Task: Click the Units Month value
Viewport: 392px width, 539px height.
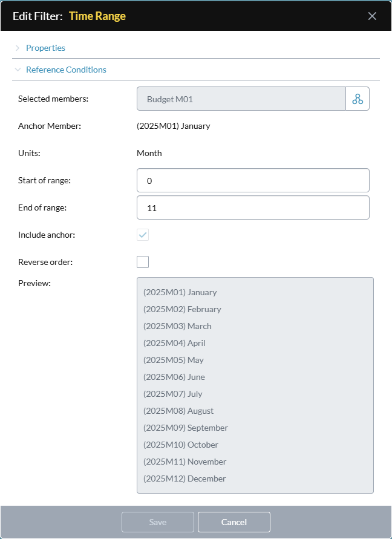Action: (x=149, y=153)
